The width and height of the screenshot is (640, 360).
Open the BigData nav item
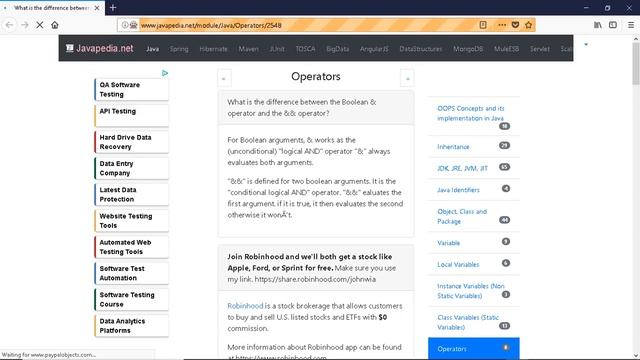[x=338, y=49]
